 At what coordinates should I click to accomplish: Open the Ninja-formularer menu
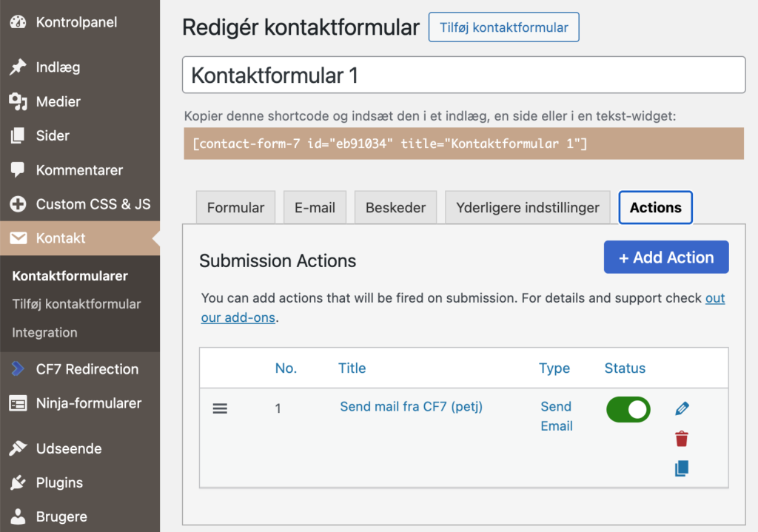pyautogui.click(x=88, y=403)
